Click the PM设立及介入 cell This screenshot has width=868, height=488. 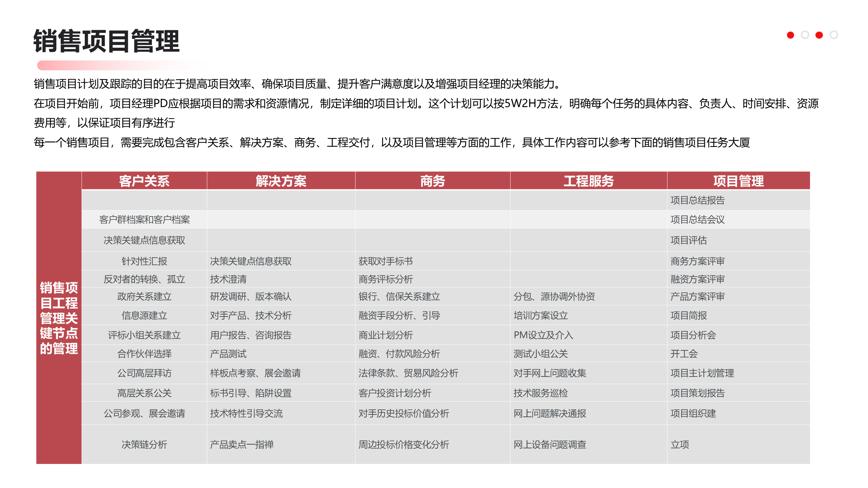543,335
